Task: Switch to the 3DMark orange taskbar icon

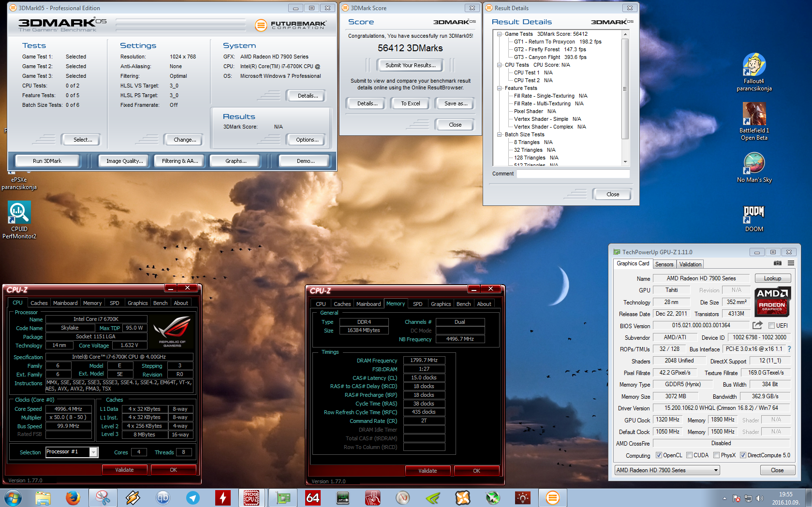Action: click(x=552, y=497)
